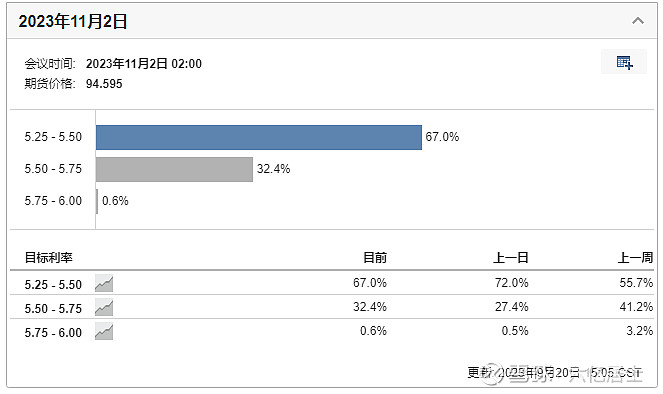Click the add-table icon at top right

(624, 62)
